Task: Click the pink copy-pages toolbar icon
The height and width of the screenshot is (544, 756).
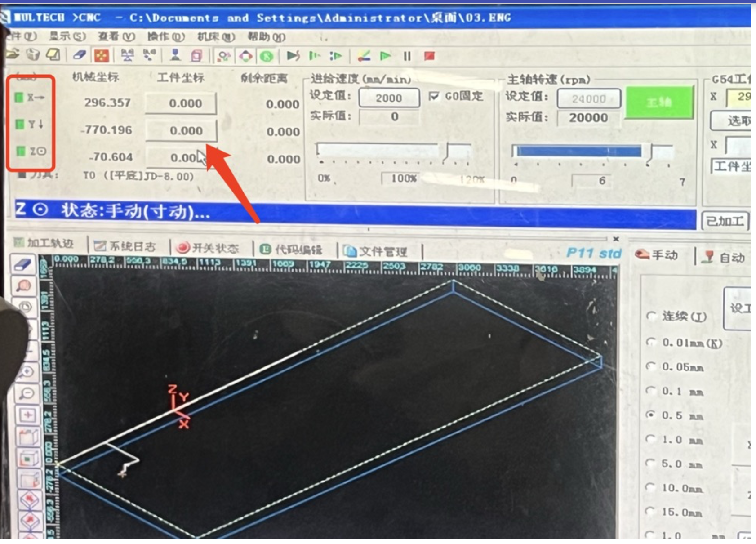Action: coord(196,56)
